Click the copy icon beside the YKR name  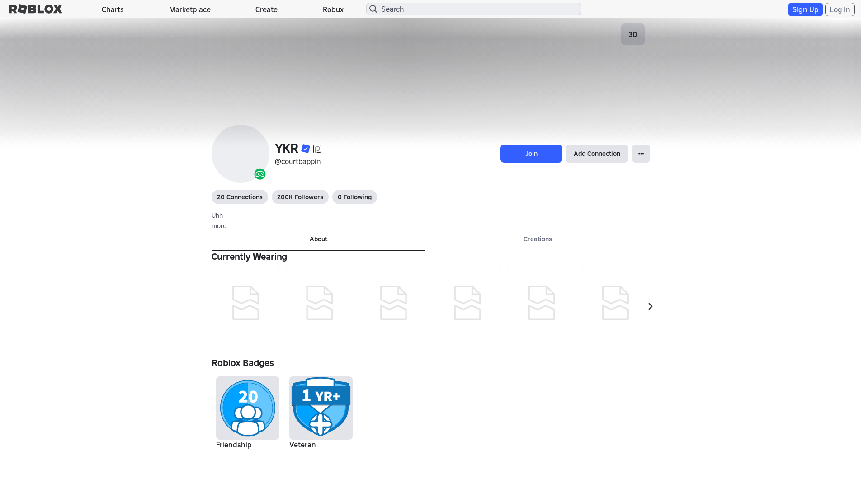coord(317,149)
